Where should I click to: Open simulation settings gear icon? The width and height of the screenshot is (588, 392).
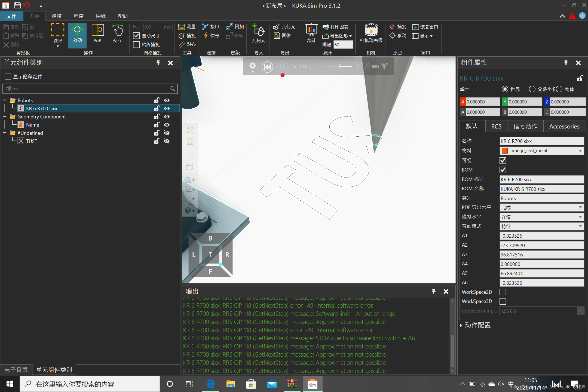pos(252,66)
